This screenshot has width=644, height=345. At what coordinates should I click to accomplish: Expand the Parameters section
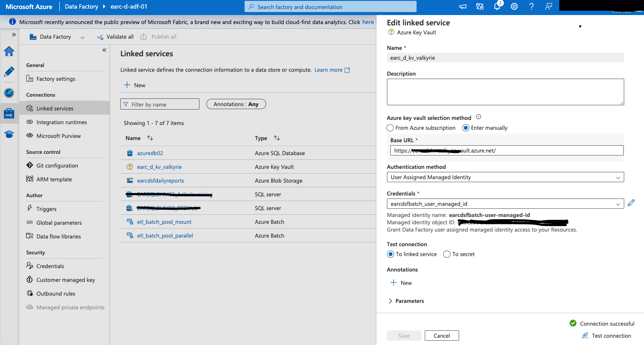406,301
